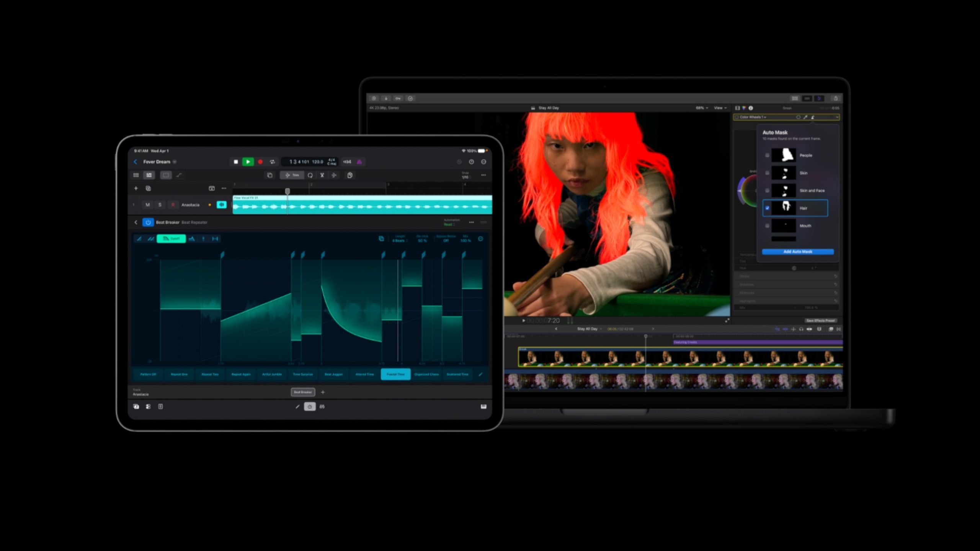Duplicate the track with the plus-square icon
980x551 pixels.
coord(149,188)
